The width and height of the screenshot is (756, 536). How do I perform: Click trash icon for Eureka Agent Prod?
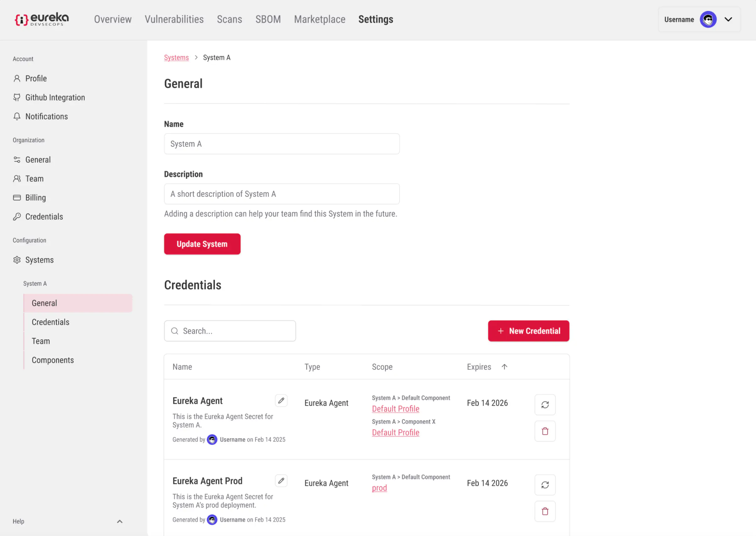point(545,511)
